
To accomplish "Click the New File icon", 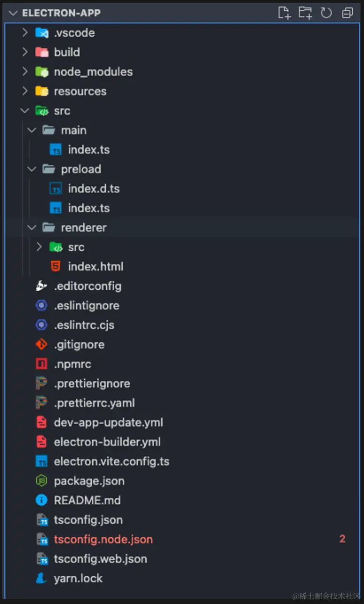I will [284, 13].
